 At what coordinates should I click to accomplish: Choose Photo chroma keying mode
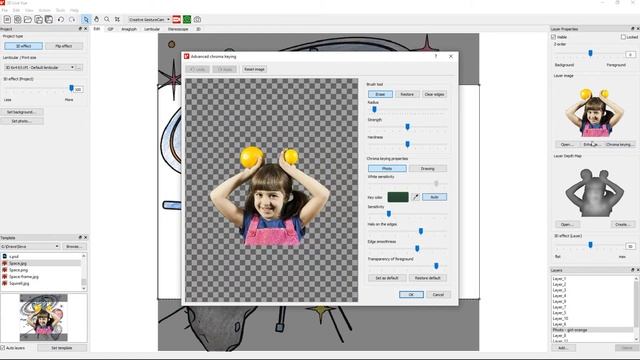point(387,169)
